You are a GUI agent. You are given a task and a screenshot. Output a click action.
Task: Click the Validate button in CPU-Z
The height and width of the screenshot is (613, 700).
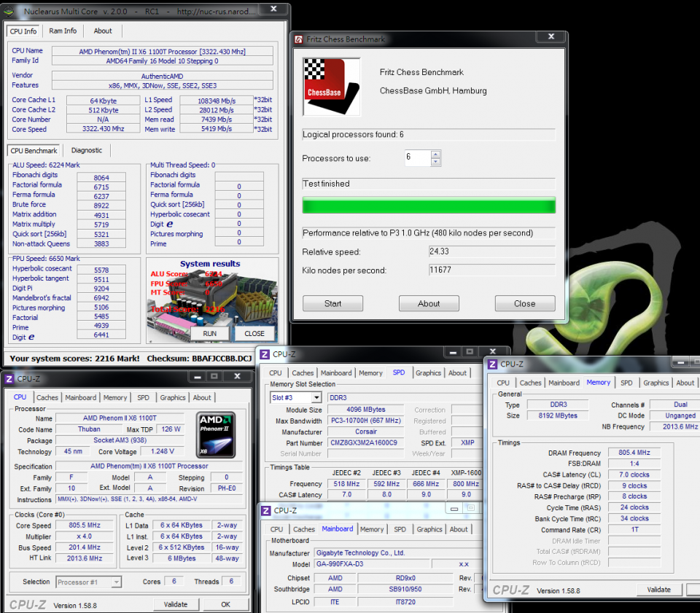176,604
